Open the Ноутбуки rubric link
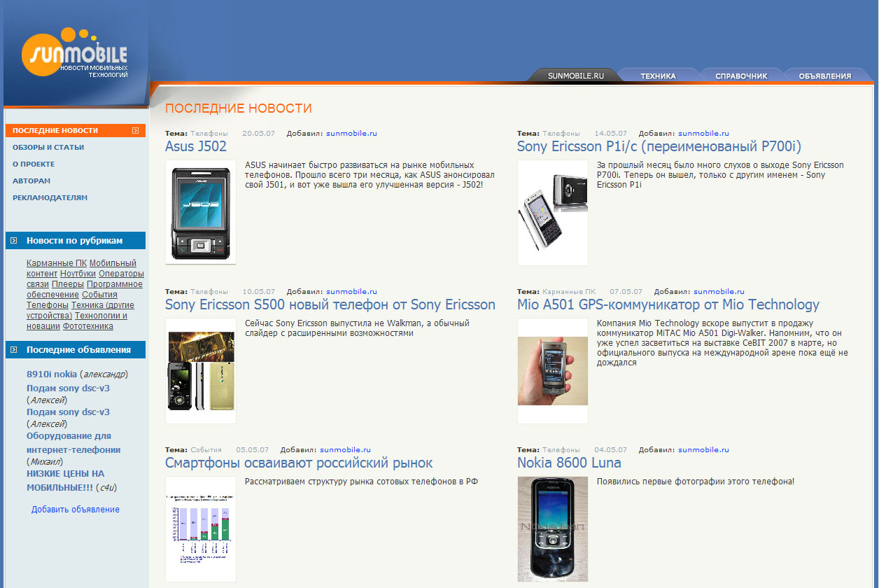This screenshot has width=879, height=588. point(78,274)
